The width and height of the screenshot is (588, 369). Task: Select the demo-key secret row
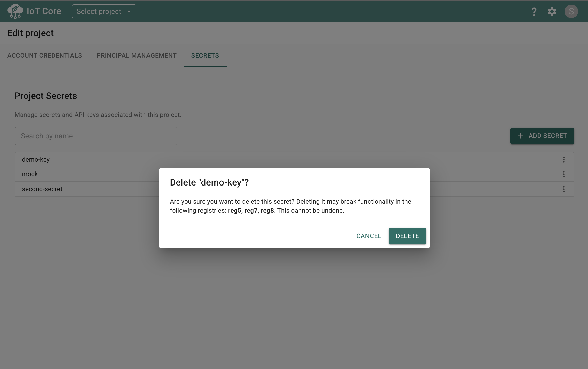point(294,160)
